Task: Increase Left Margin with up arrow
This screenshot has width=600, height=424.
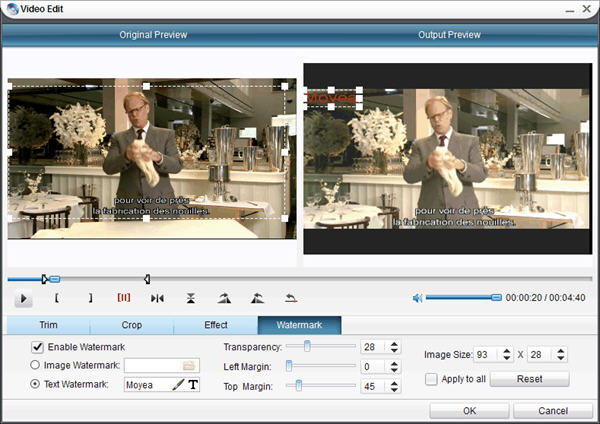Action: [394, 364]
